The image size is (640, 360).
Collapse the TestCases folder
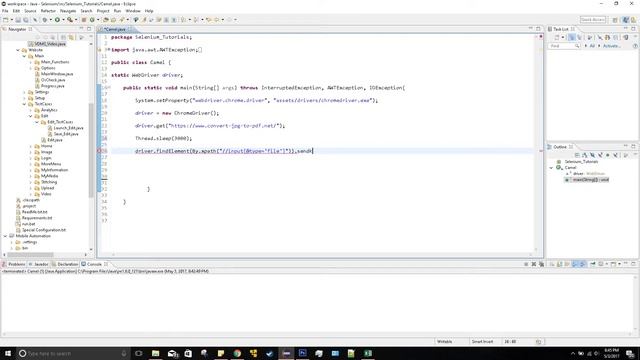click(24, 104)
